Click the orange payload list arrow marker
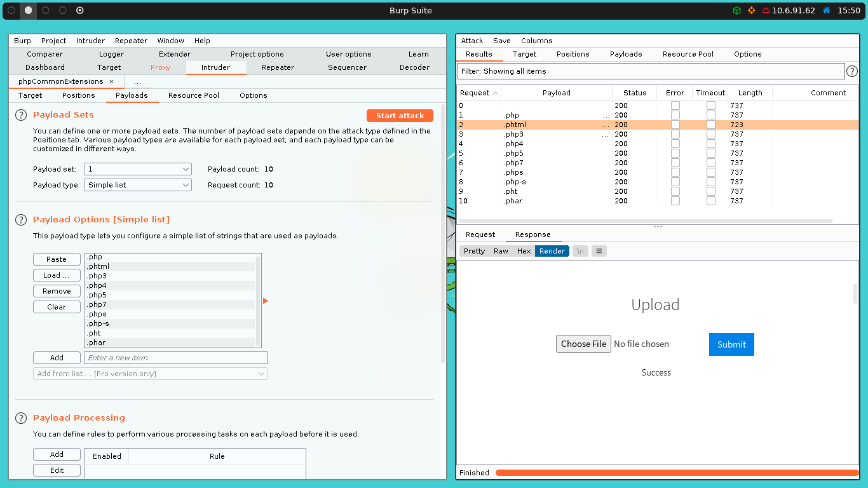Image resolution: width=868 pixels, height=488 pixels. coord(266,301)
